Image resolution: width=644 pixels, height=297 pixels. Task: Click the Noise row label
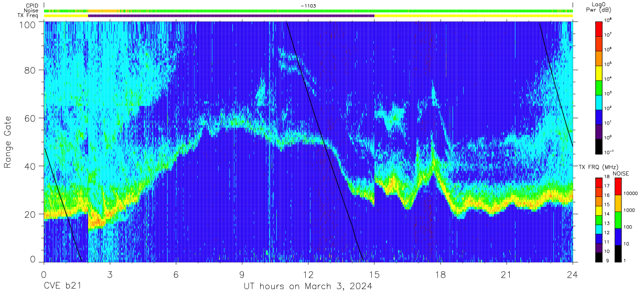tap(31, 10)
